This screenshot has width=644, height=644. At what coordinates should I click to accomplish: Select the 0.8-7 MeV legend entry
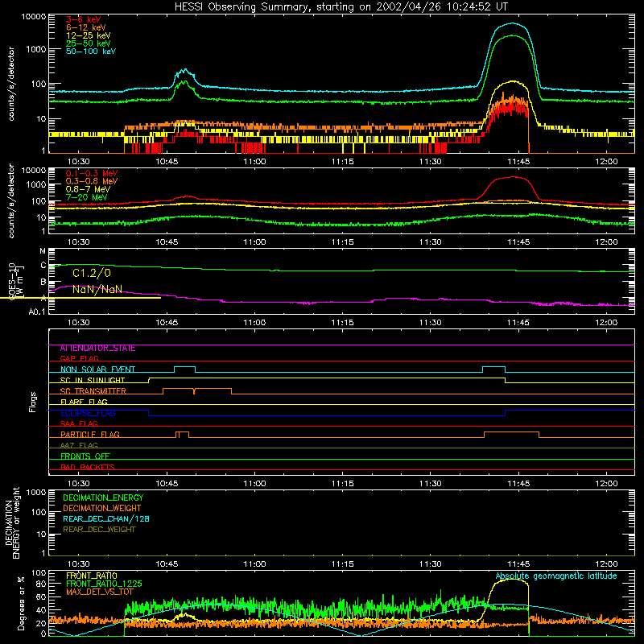(88, 189)
